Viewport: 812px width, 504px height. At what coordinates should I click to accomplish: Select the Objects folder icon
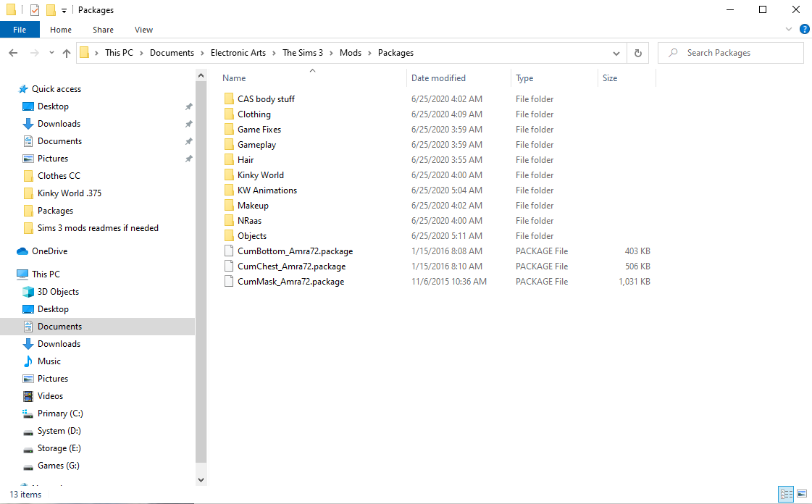(229, 235)
